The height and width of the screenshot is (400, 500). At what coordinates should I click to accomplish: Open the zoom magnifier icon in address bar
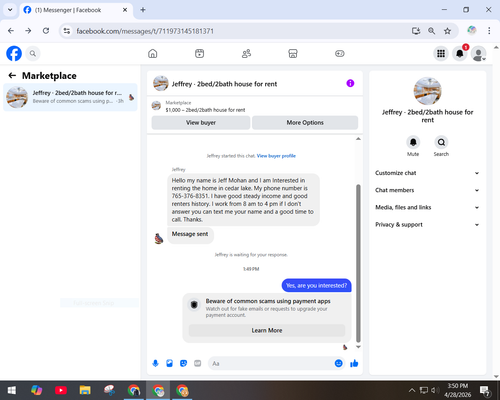point(432,31)
